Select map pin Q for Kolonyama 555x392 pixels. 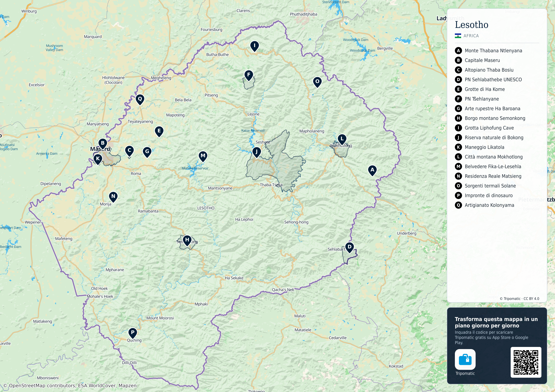point(140,100)
